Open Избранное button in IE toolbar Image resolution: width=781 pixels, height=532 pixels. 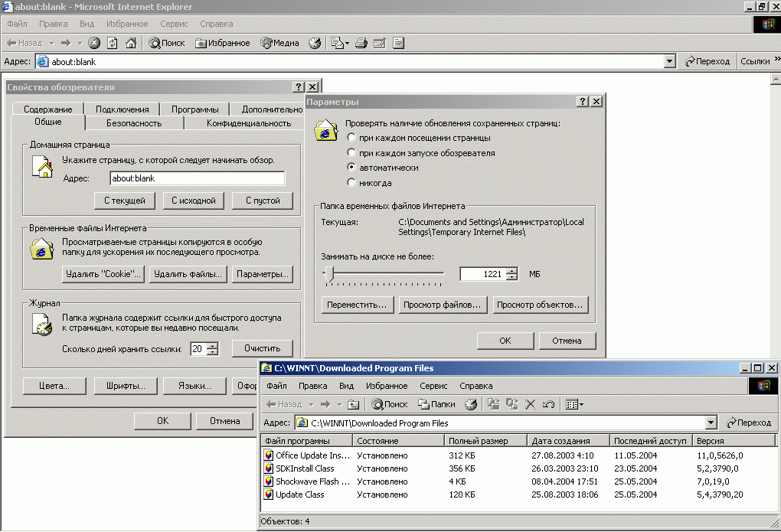223,43
